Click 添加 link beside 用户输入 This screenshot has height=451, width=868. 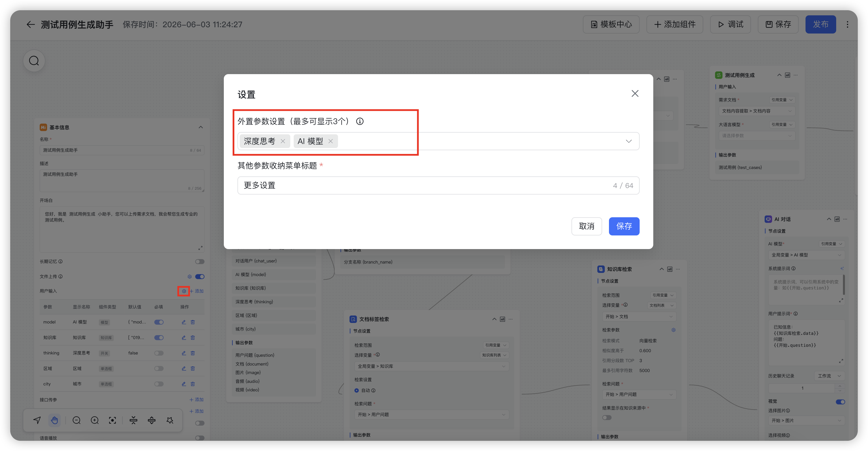click(197, 291)
